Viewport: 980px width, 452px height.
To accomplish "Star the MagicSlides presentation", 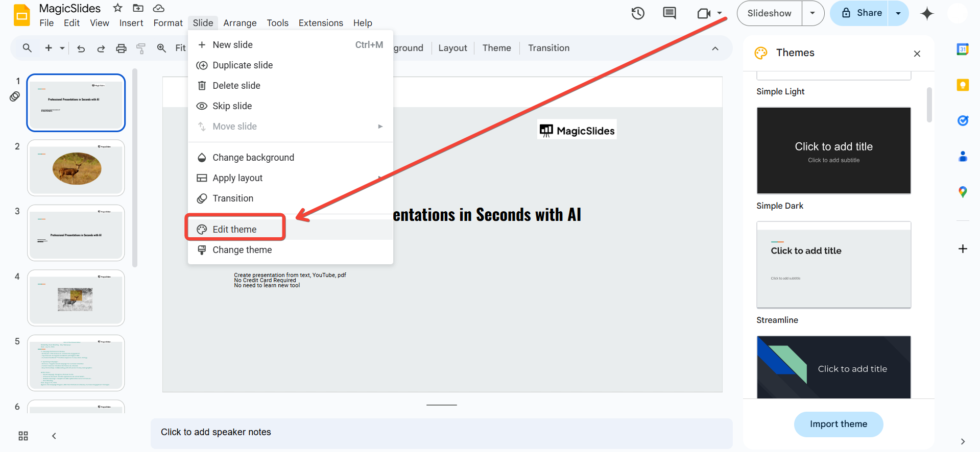I will tap(118, 8).
